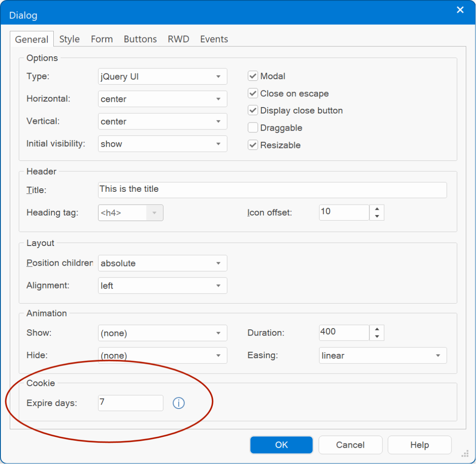476x464 pixels.
Task: Open the Hide animation dropdown
Action: tap(163, 356)
